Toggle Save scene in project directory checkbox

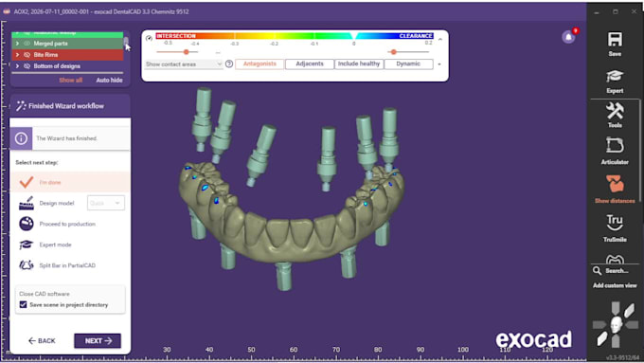point(23,304)
